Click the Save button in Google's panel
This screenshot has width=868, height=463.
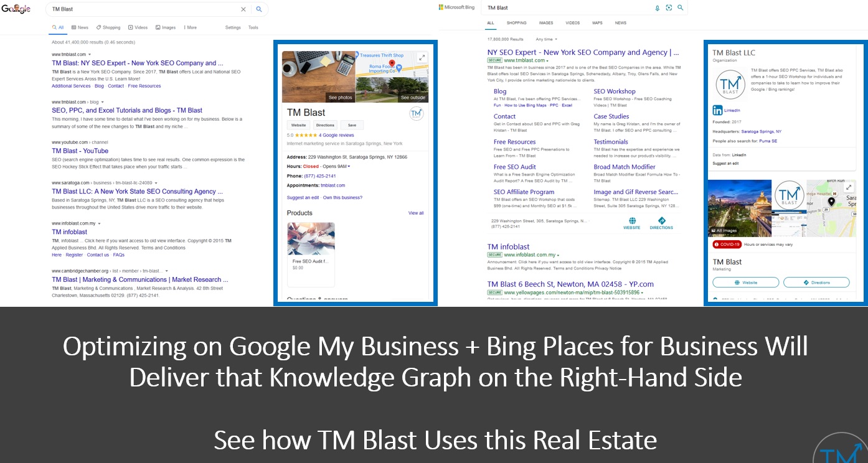[x=352, y=125]
